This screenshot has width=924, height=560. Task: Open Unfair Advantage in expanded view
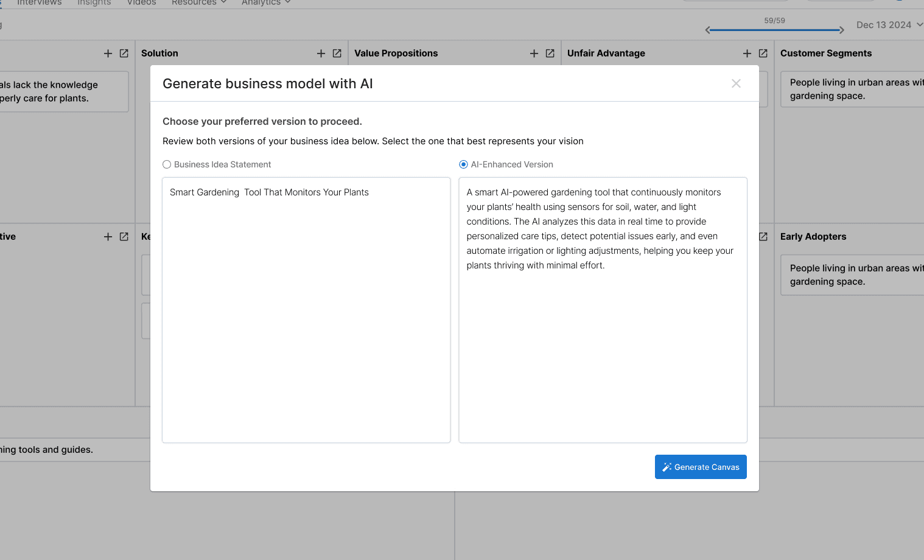coord(763,54)
